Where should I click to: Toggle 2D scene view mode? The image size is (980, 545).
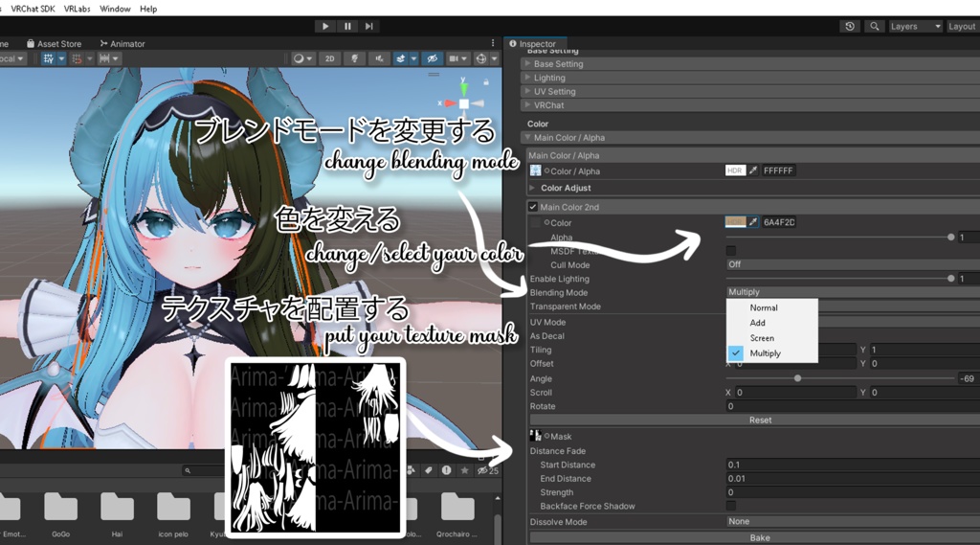329,58
